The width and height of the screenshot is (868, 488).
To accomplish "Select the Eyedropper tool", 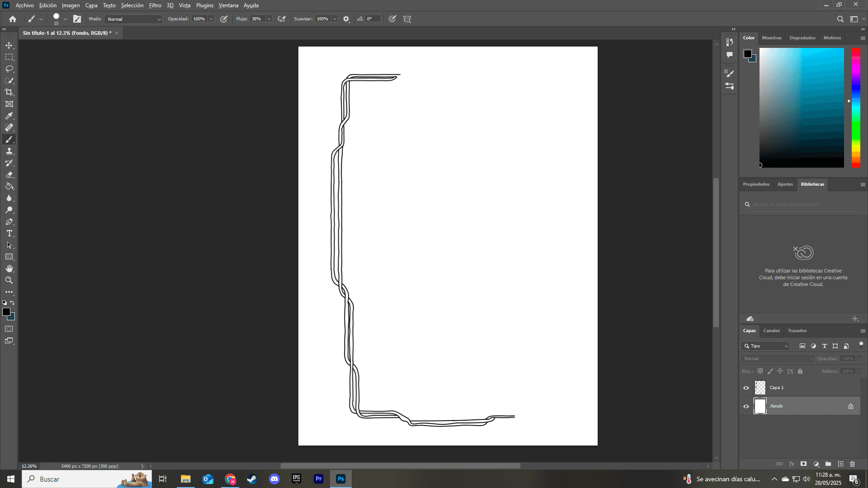I will [x=9, y=116].
